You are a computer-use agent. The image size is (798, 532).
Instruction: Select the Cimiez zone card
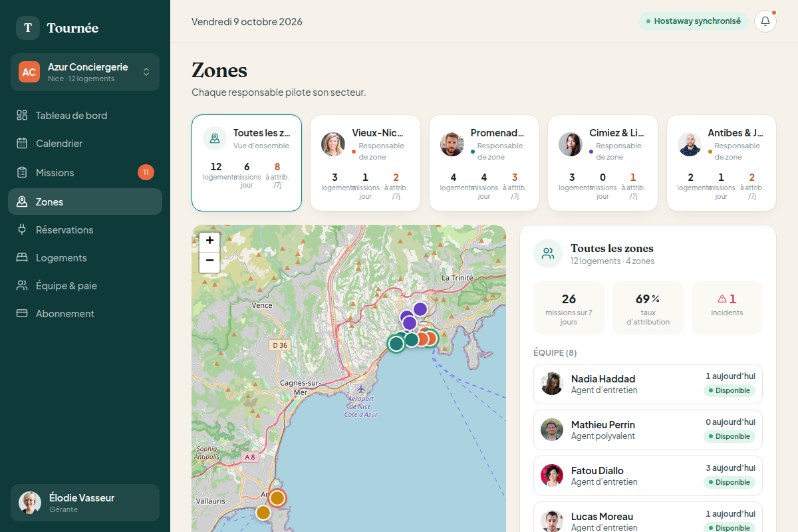click(602, 163)
